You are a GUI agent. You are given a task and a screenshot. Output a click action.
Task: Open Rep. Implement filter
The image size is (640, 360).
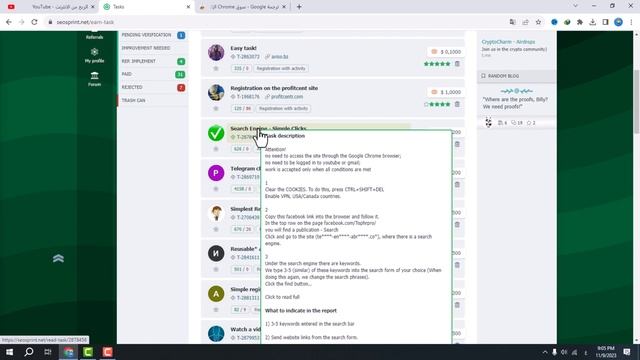click(x=153, y=61)
